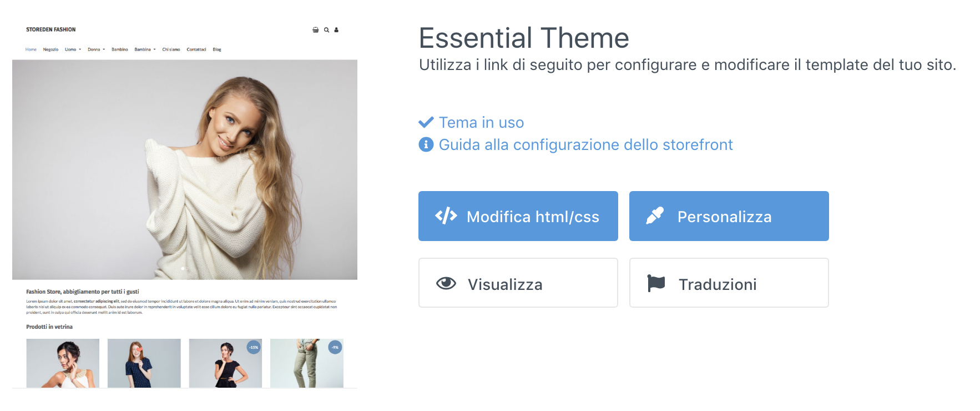The image size is (980, 411).
Task: Open the Modifica html/css button
Action: pos(518,216)
